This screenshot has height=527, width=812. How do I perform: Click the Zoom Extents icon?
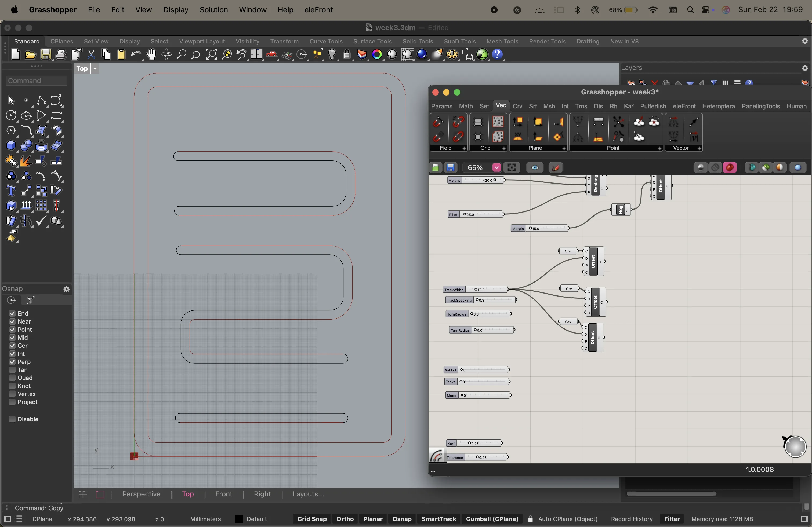pos(212,54)
